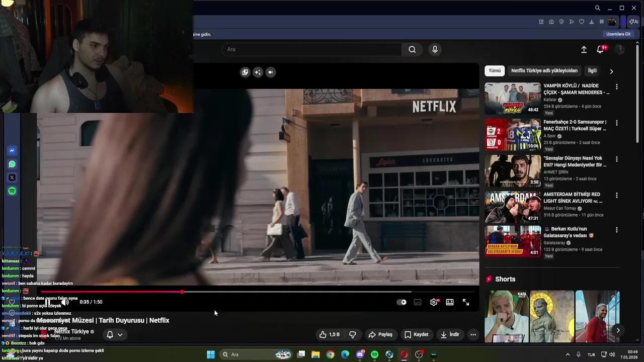The height and width of the screenshot is (362, 644).
Task: Open video player settings gear
Action: pyautogui.click(x=434, y=302)
